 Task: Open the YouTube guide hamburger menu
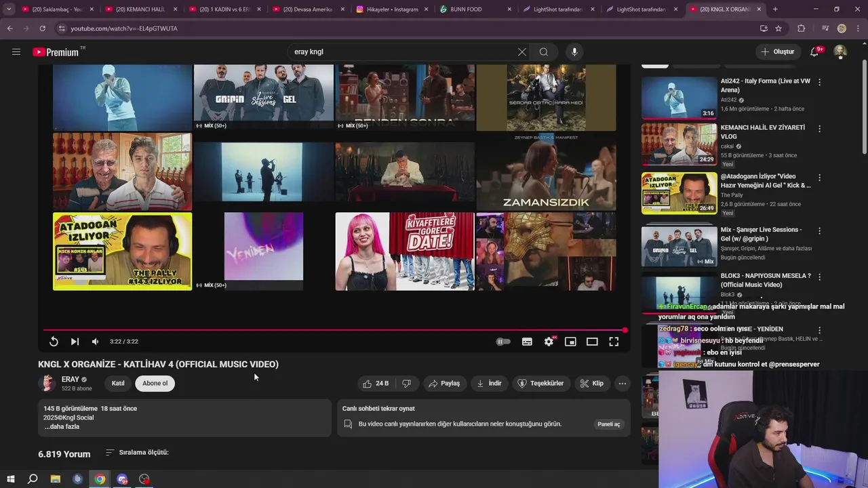point(16,52)
